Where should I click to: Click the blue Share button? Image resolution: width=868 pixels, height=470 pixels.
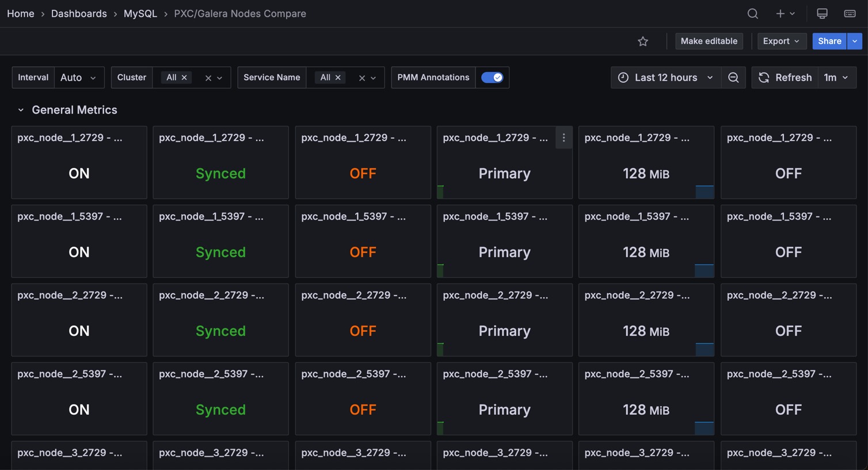829,41
